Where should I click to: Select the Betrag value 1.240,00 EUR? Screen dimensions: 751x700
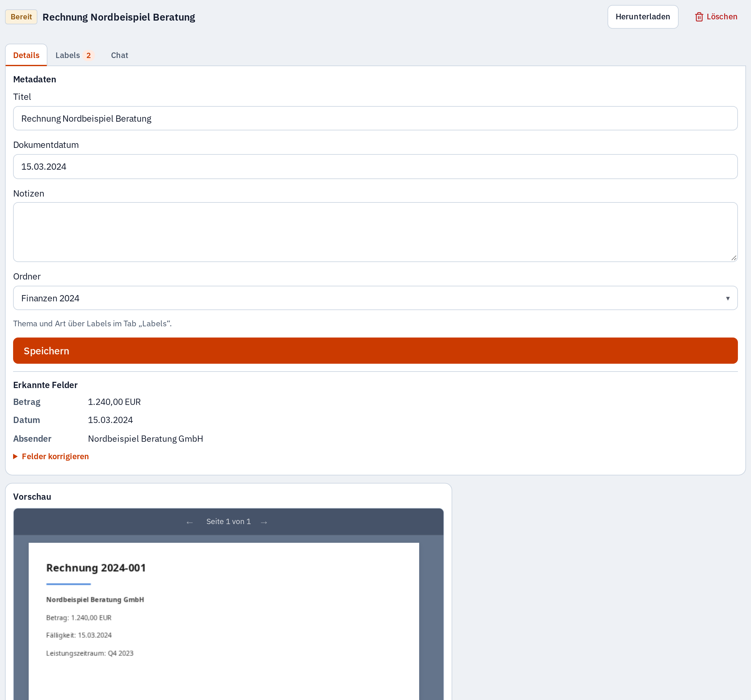pos(114,402)
